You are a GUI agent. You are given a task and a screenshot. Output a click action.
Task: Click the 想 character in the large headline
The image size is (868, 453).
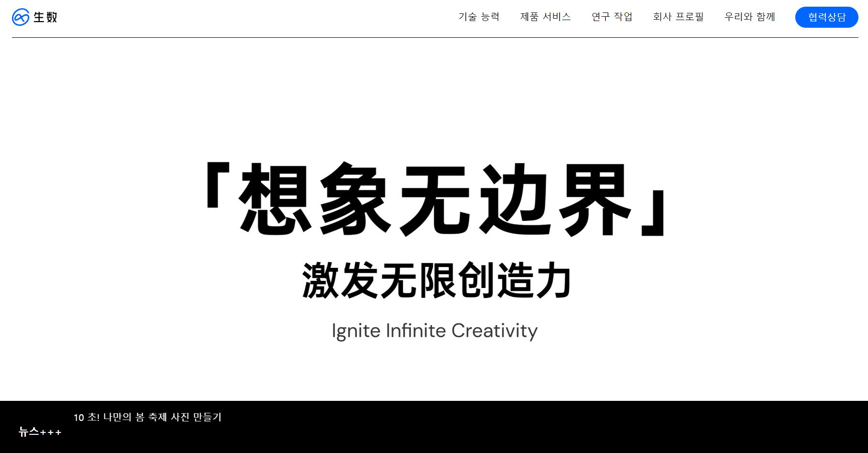tap(274, 199)
